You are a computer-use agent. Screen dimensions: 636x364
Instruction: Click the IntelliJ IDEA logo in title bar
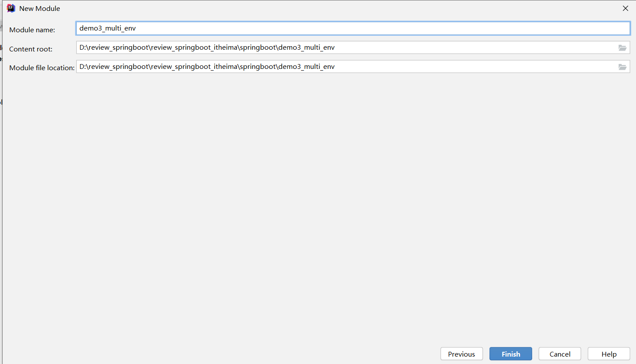tap(11, 8)
